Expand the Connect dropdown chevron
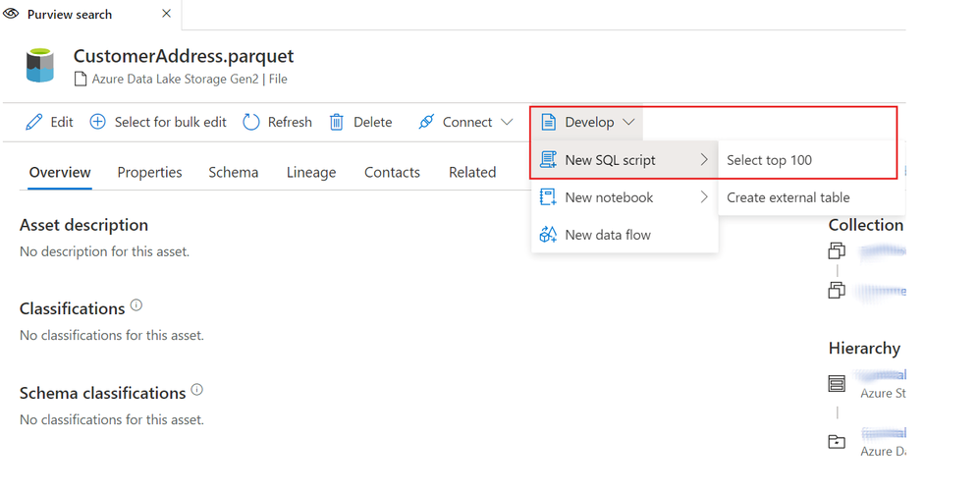 coord(507,122)
